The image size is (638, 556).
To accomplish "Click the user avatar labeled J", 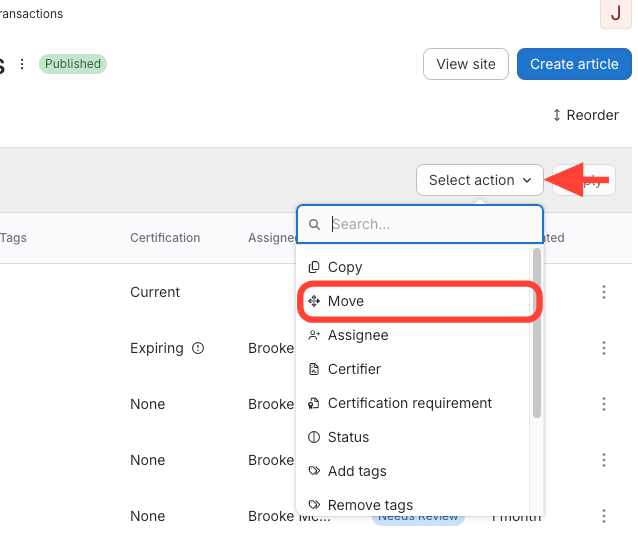I will [x=614, y=14].
